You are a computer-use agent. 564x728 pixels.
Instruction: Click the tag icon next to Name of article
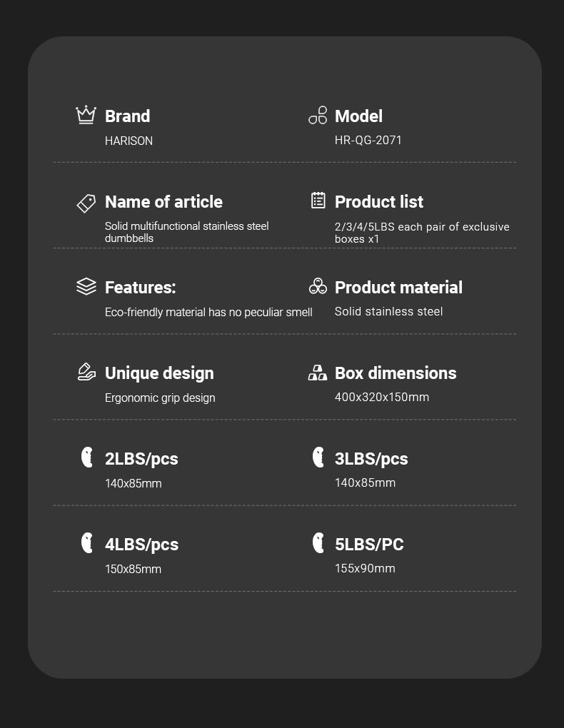86,203
